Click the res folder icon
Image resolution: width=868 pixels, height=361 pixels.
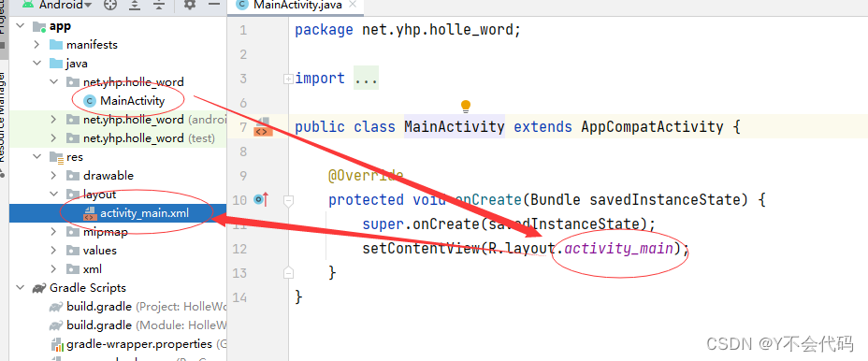pyautogui.click(x=56, y=157)
